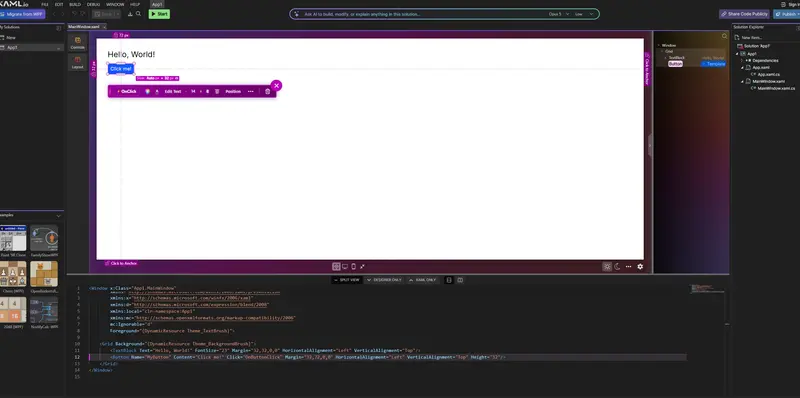The image size is (800, 398).
Task: Open the Controls toolbox panel
Action: coord(78,43)
